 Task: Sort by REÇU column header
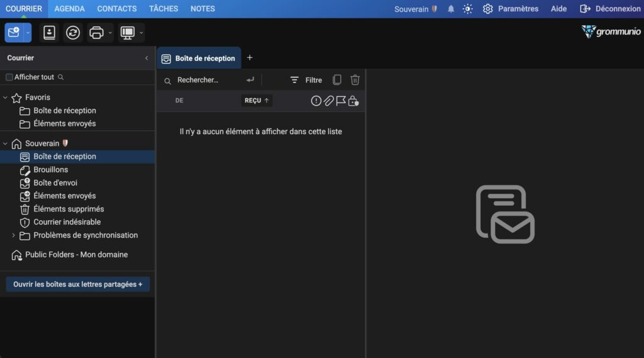coord(257,101)
